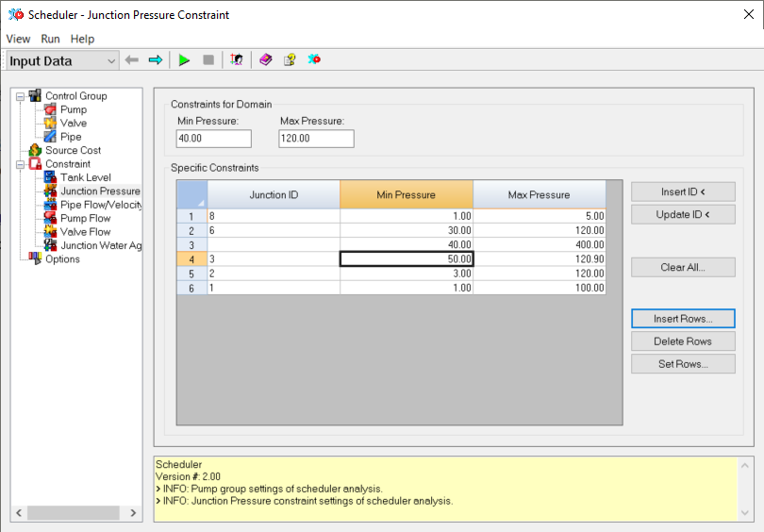764x532 pixels.
Task: Select Options tree item label
Action: click(62, 258)
